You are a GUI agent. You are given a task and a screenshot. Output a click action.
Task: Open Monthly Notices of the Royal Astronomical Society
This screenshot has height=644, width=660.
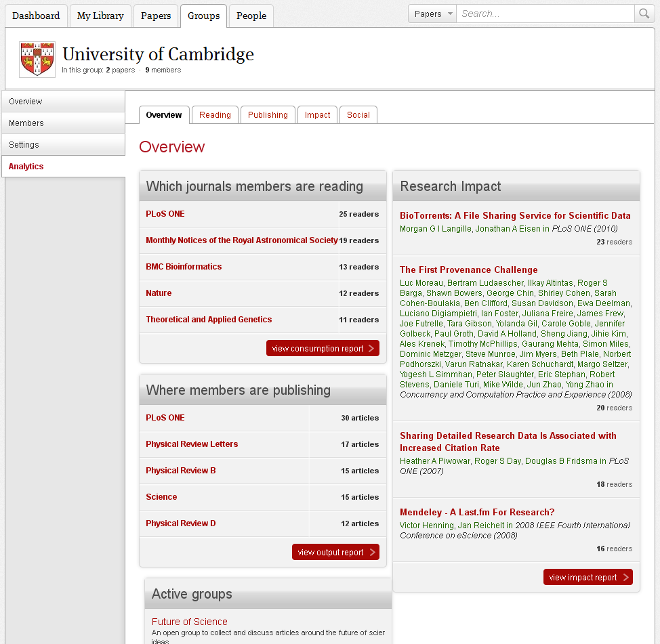(242, 240)
